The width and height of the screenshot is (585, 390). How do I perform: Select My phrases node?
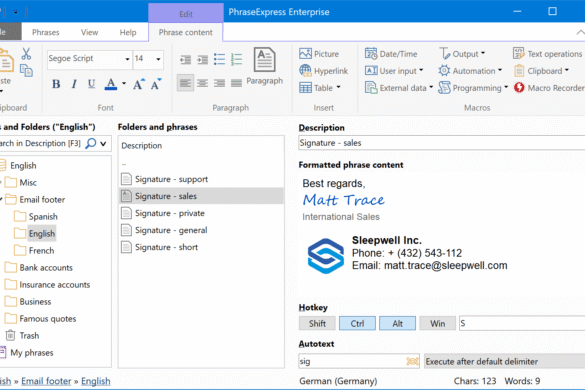click(27, 353)
